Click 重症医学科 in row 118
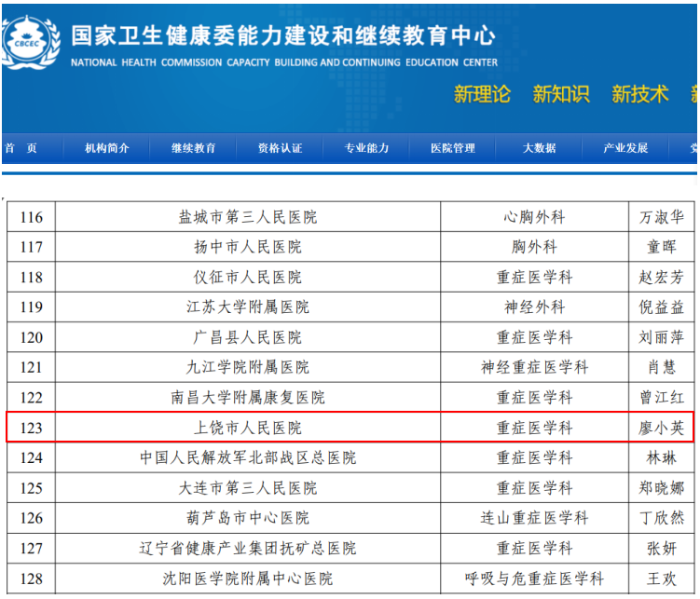The image size is (700, 599). (534, 277)
